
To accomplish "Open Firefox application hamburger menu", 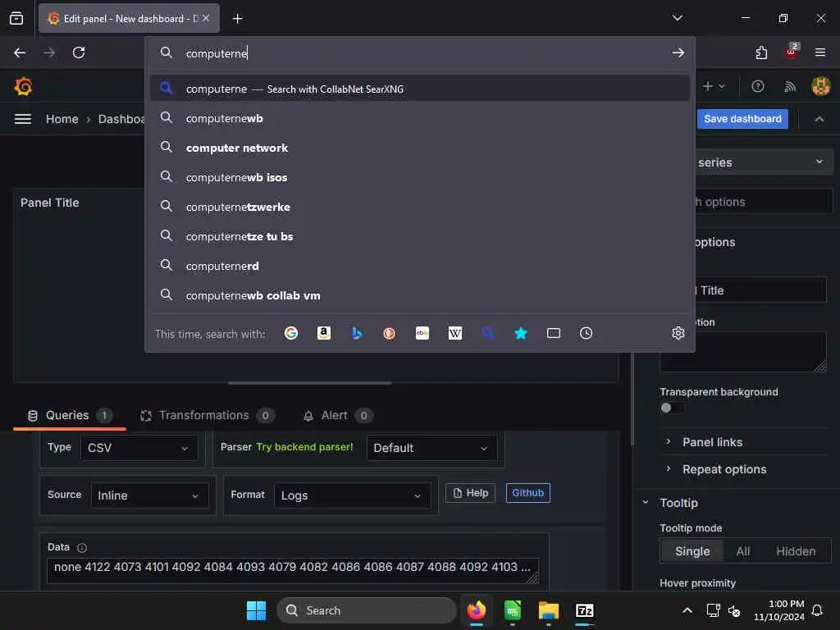I will (x=820, y=52).
